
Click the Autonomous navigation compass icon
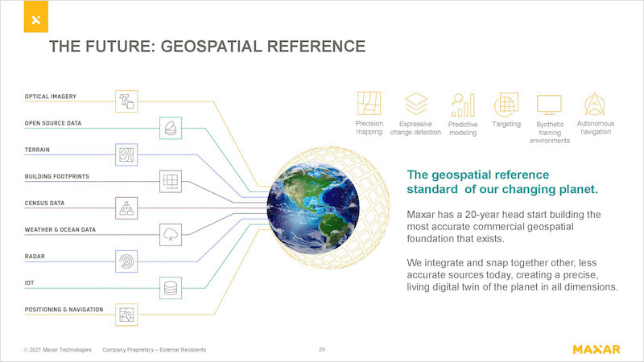tap(595, 105)
